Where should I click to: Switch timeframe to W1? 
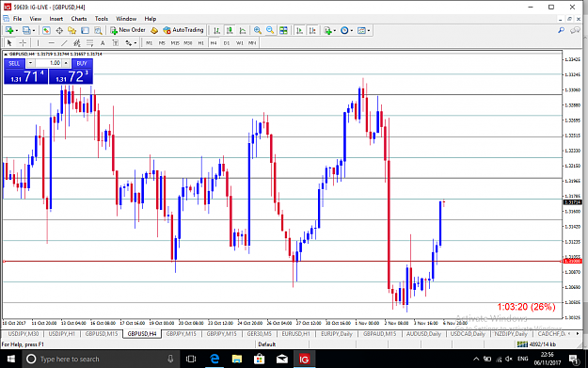pyautogui.click(x=239, y=42)
